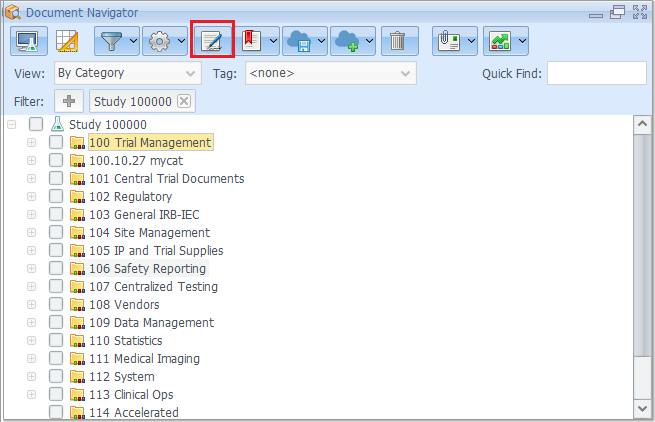The width and height of the screenshot is (655, 422).
Task: Open the View By Category combo box
Action: pyautogui.click(x=128, y=73)
